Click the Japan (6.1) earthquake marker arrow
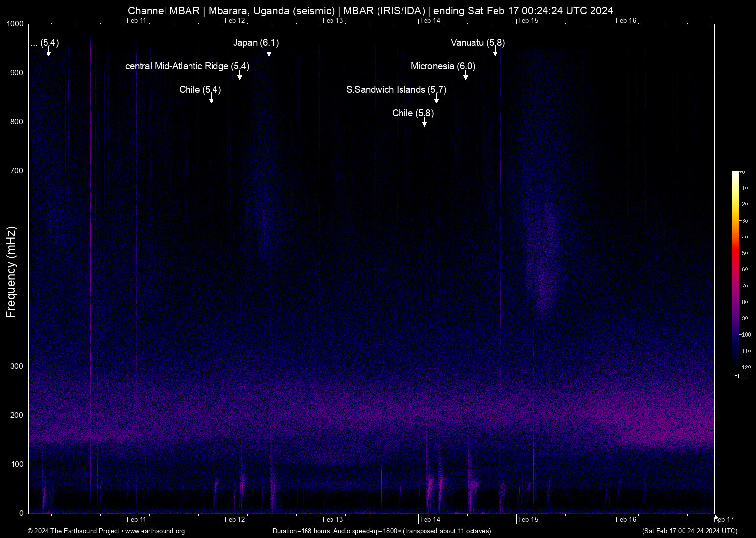756x538 pixels. [269, 53]
